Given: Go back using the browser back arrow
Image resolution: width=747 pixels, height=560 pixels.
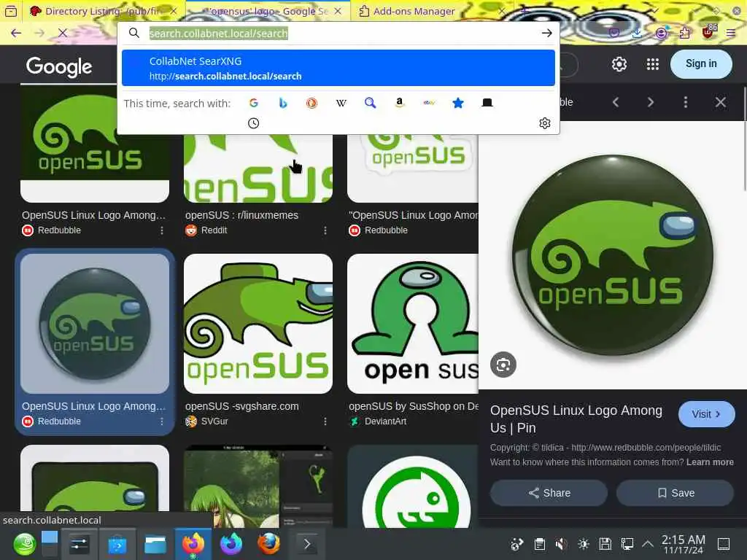Looking at the screenshot, I should tap(16, 33).
